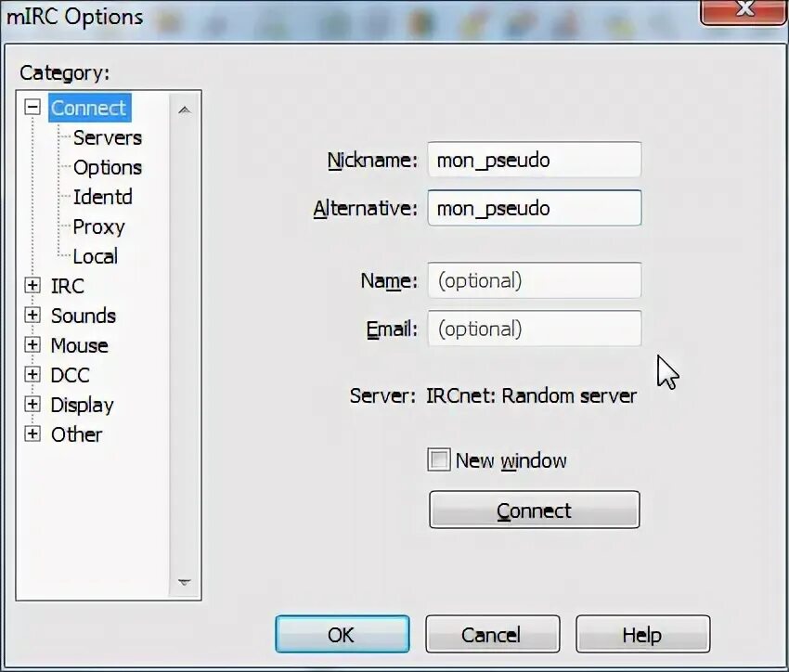This screenshot has height=672, width=789.
Task: Cancel the mIRC Options dialog
Action: tap(493, 634)
